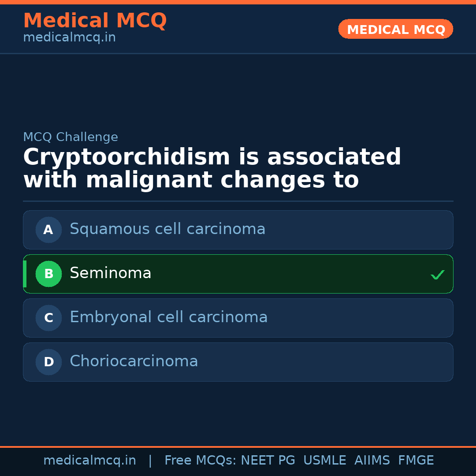Select the Seminoma answer text

tap(111, 273)
